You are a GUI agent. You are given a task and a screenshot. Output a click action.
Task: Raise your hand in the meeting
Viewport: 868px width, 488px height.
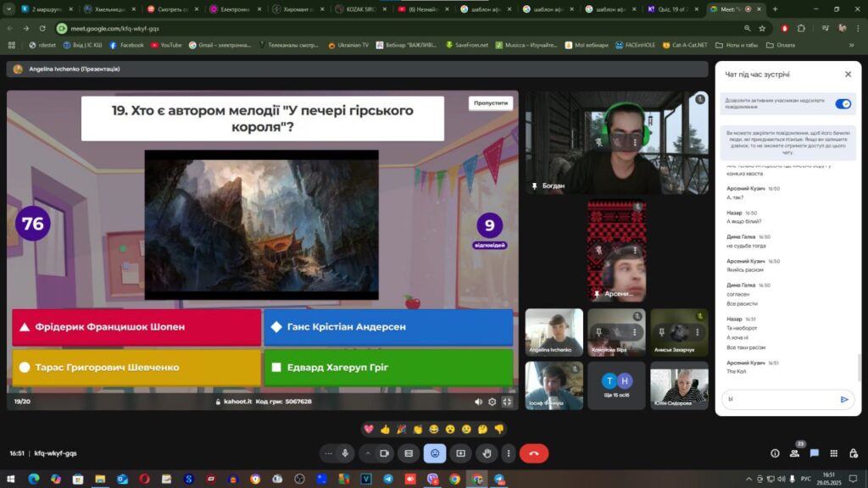pyautogui.click(x=487, y=453)
